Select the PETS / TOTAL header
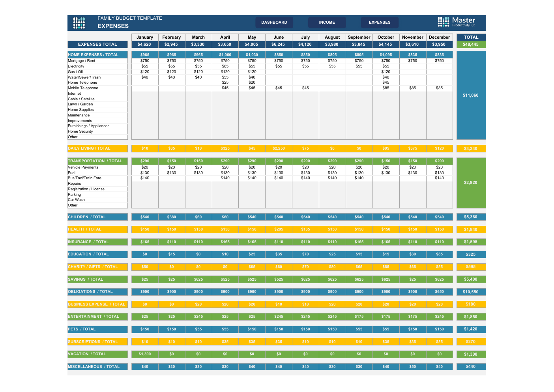This screenshot has width=554, height=392. coord(97,329)
